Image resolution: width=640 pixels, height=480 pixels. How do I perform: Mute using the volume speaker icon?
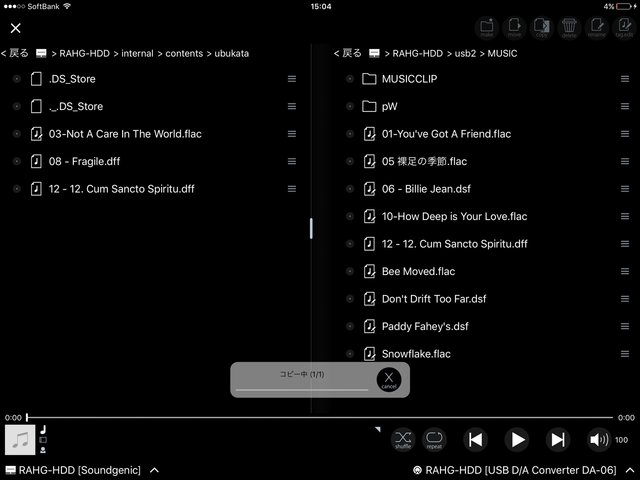[x=599, y=439]
